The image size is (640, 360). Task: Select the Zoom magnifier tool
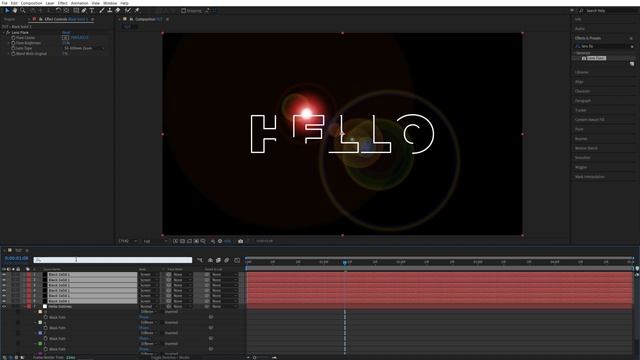coord(23,10)
